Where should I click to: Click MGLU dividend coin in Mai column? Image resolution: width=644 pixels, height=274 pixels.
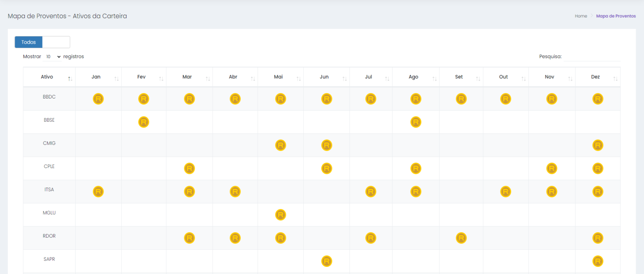[x=281, y=215]
